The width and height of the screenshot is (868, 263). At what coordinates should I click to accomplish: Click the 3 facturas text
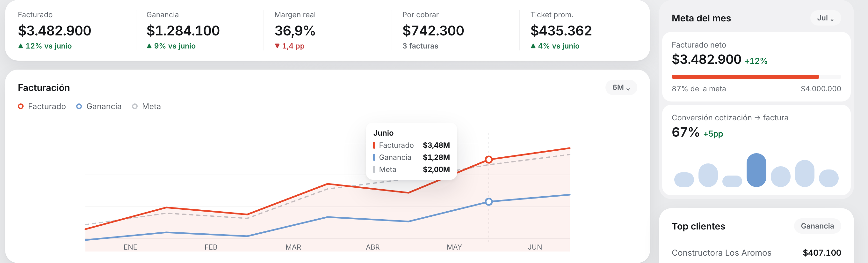(420, 46)
